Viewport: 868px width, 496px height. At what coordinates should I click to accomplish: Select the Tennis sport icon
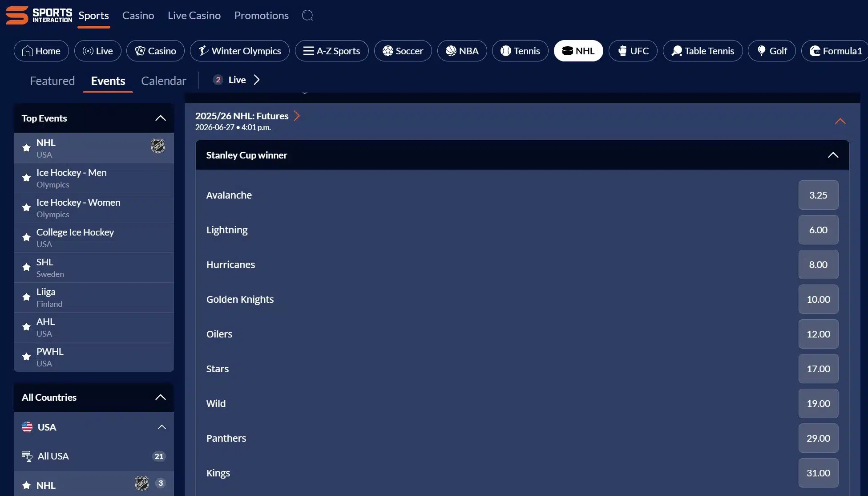tap(506, 51)
